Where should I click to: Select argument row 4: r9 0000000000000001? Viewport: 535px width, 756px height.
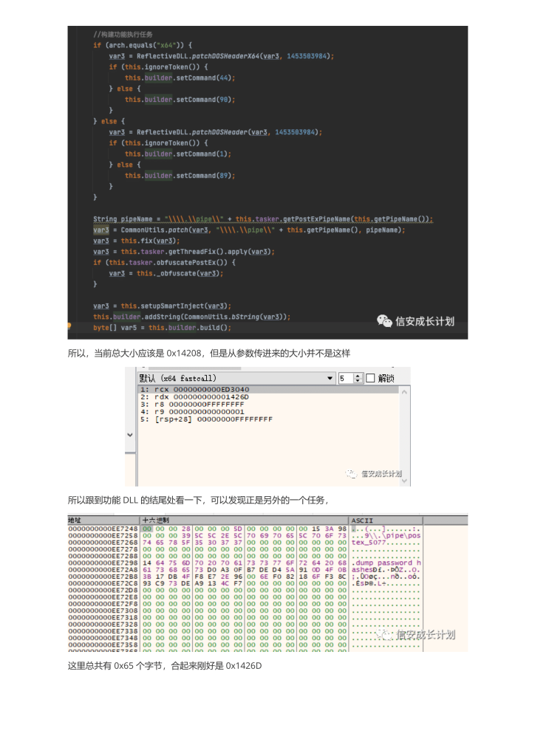[269, 412]
